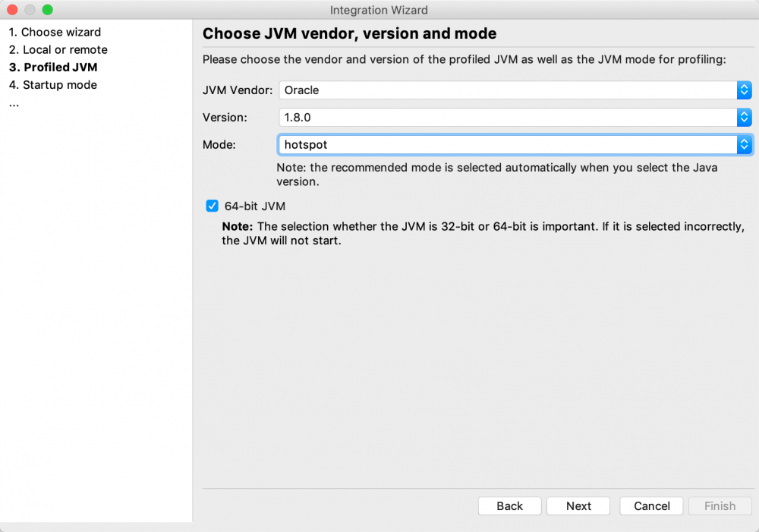The image size is (759, 532).
Task: Click the JVM Vendor stepper arrows
Action: pos(745,90)
